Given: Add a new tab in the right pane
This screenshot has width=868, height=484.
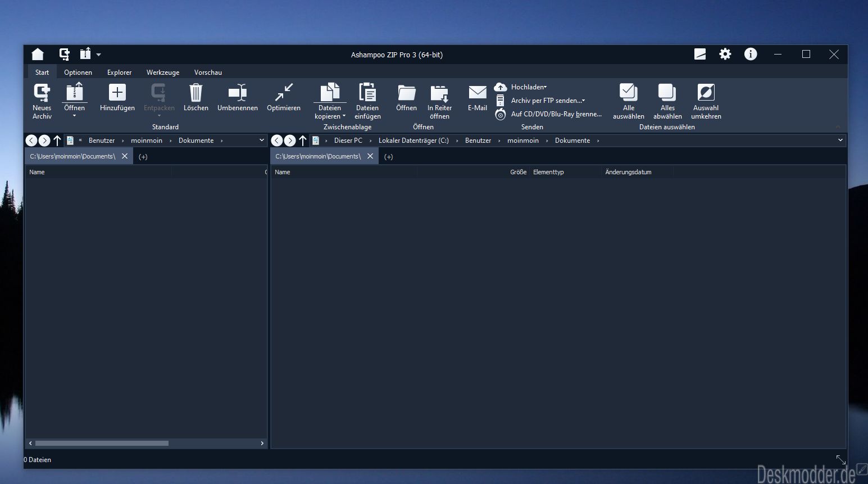Looking at the screenshot, I should tap(389, 157).
